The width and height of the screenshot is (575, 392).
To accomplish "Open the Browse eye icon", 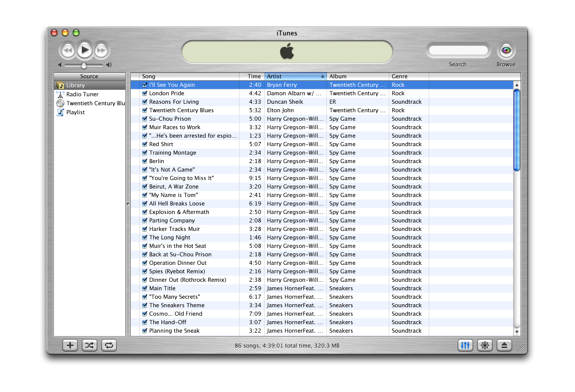I will [506, 50].
